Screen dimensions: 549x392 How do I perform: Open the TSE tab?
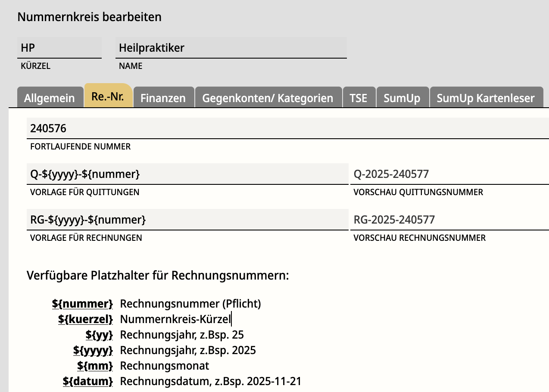click(x=358, y=98)
